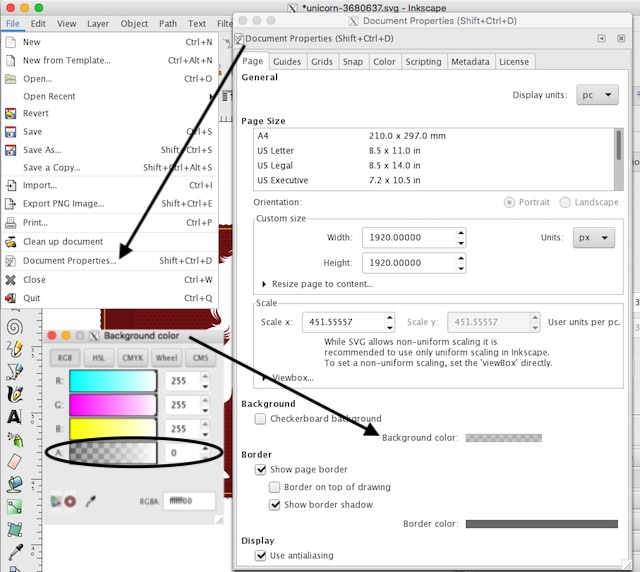Increase the Width value with up arrow
Image resolution: width=640 pixels, height=572 pixels.
click(x=461, y=233)
